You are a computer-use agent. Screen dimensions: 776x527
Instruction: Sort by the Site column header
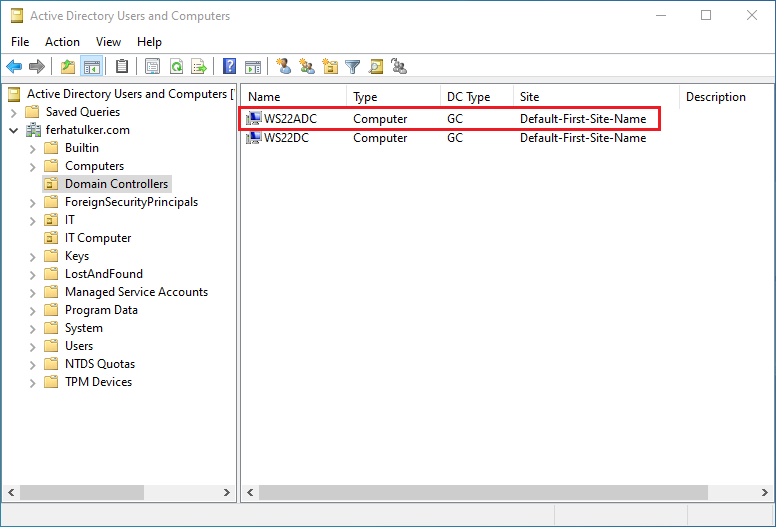(x=596, y=97)
